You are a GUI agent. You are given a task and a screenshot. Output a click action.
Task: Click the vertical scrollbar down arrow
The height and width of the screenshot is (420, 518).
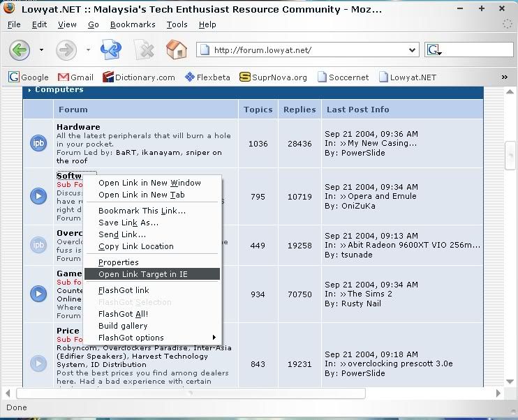(x=510, y=382)
